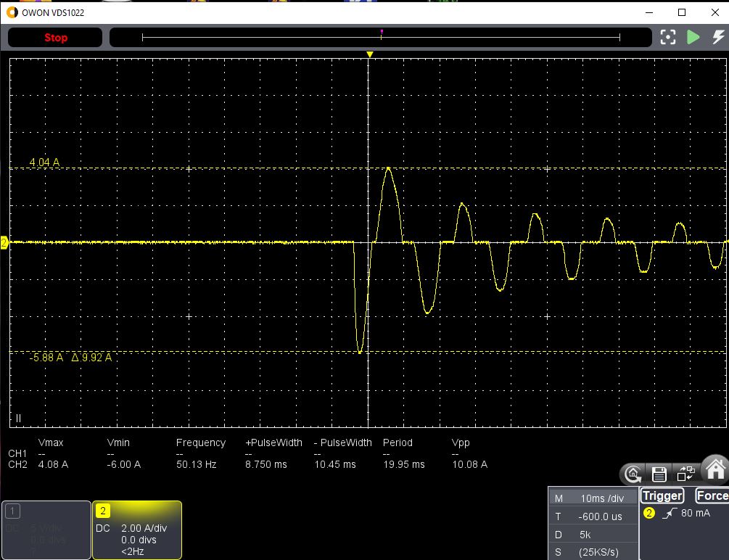Click the T -600.0 us horizontal position
The width and height of the screenshot is (729, 560).
593,516
